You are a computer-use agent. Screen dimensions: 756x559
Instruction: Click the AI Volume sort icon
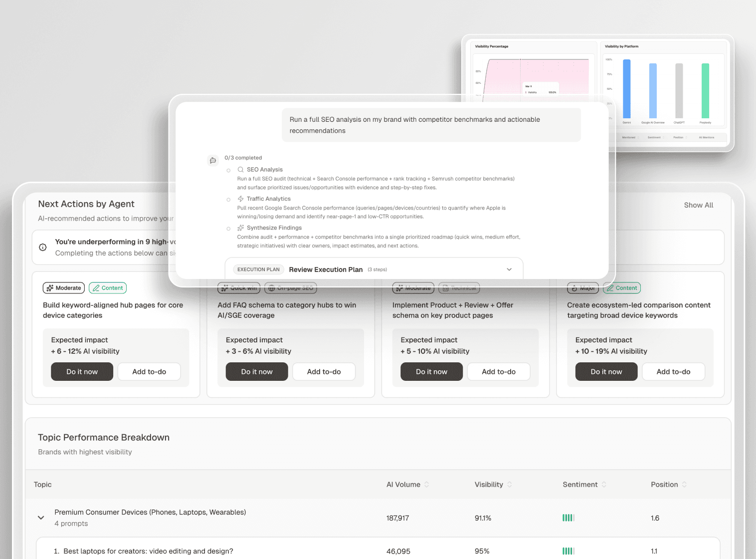tap(427, 485)
